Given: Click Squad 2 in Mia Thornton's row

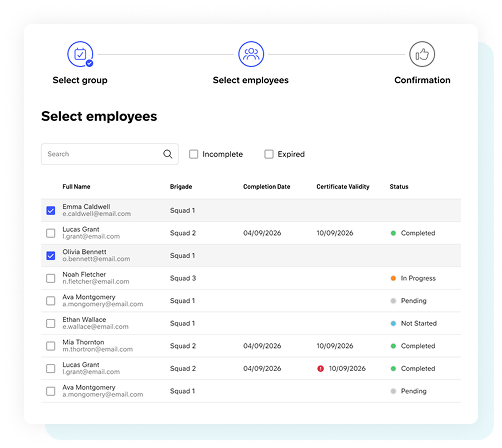Looking at the screenshot, I should 183,346.
